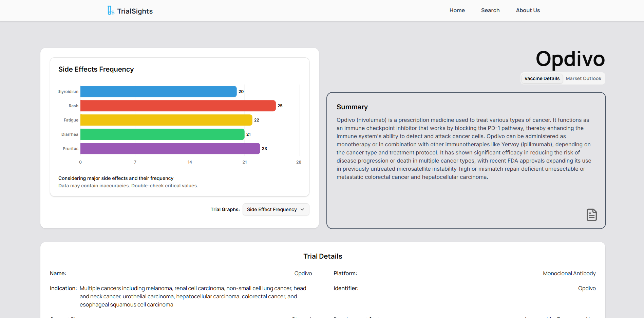Click the data inaccuracies disclaimer text
Screen dimensions: 644x318
click(128, 186)
